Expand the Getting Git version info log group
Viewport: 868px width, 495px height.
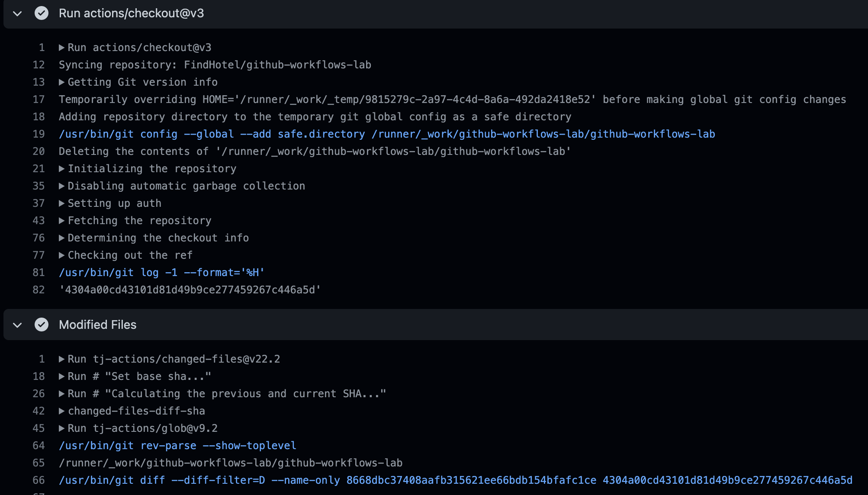click(62, 82)
